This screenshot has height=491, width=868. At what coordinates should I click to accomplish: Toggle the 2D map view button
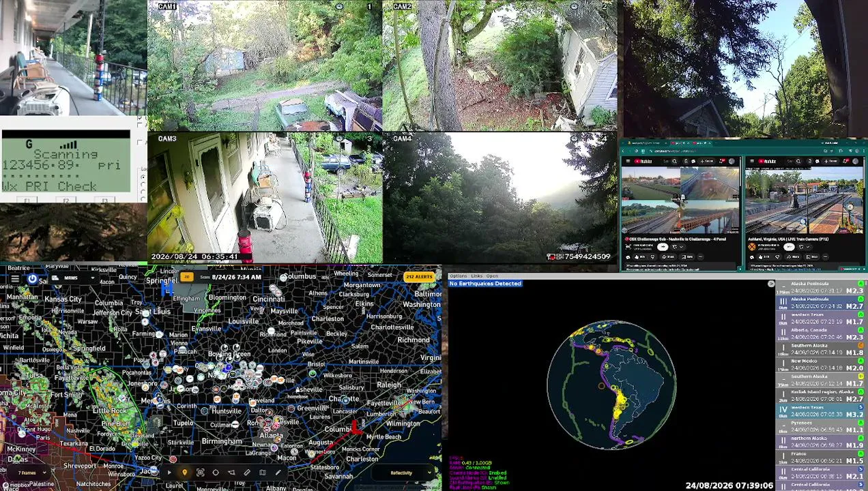tap(186, 277)
